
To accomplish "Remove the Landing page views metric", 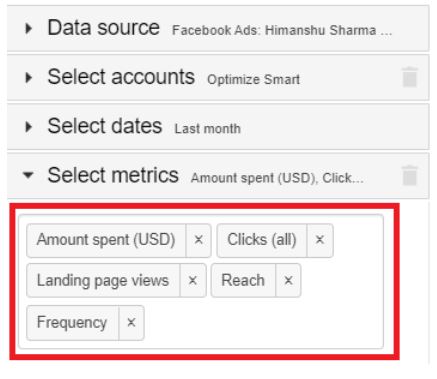I will (x=193, y=280).
